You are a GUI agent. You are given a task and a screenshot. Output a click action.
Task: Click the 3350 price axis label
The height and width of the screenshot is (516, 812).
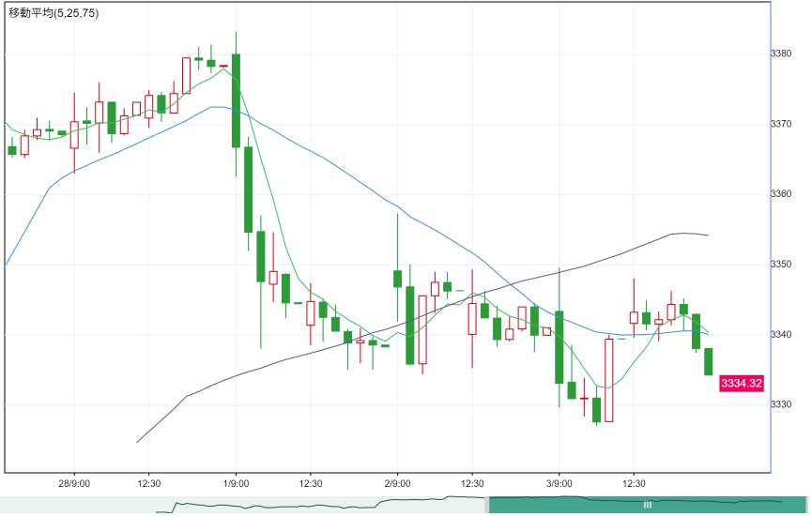(x=781, y=264)
